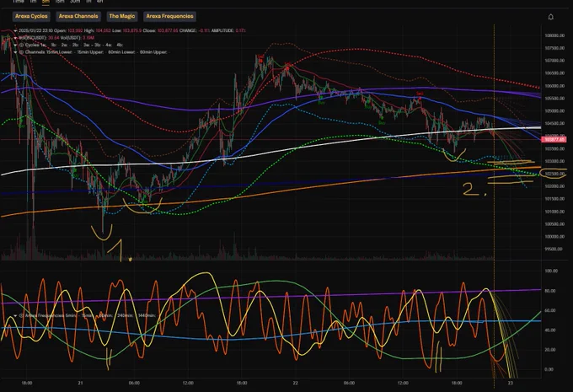The width and height of the screenshot is (573, 392).
Task: Collapse the Cycles indicator legend arrow
Action: click(15, 45)
